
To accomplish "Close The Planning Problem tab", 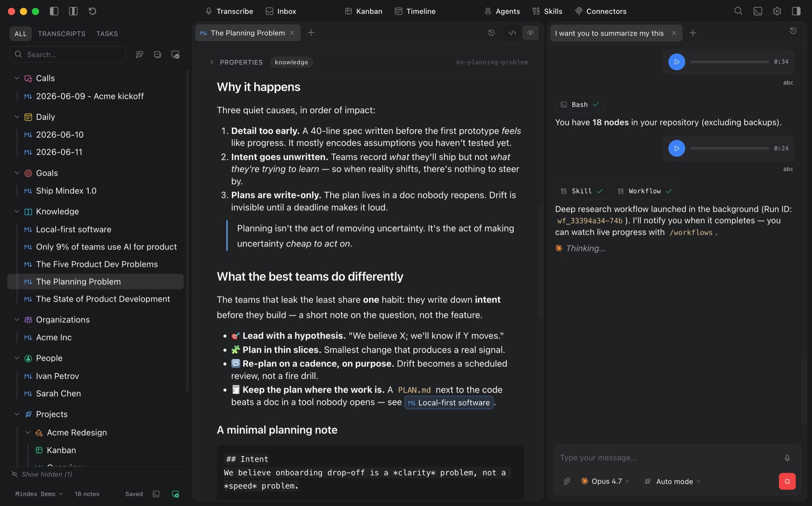I will coord(292,33).
